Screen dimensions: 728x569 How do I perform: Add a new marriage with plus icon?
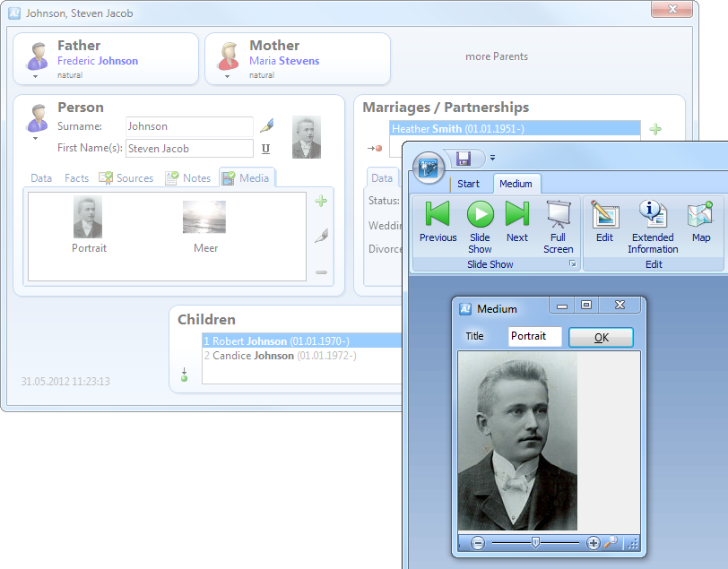(655, 130)
